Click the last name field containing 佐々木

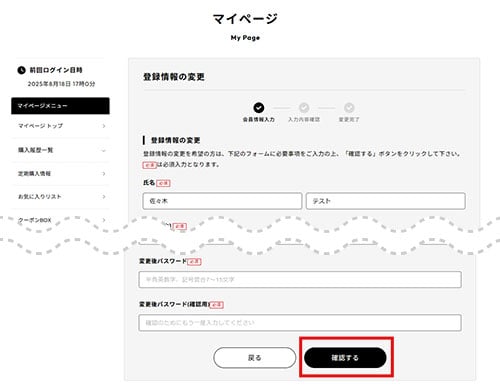pos(222,201)
